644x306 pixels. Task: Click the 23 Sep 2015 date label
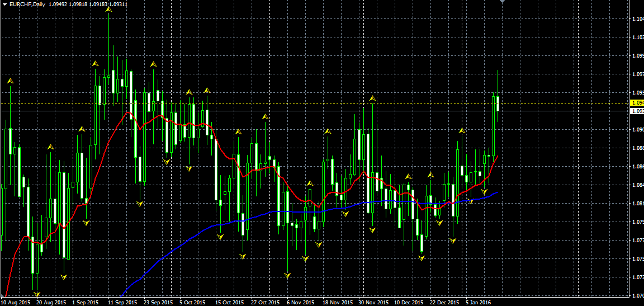click(158, 302)
